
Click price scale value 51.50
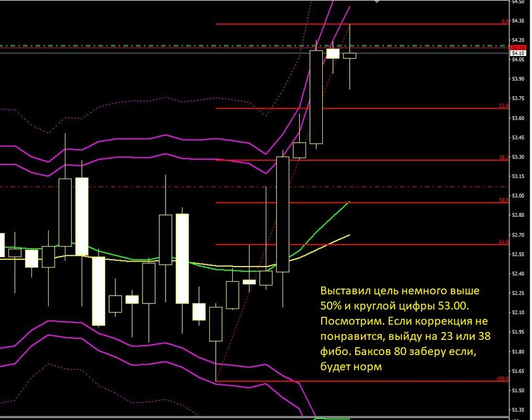pyautogui.click(x=518, y=390)
